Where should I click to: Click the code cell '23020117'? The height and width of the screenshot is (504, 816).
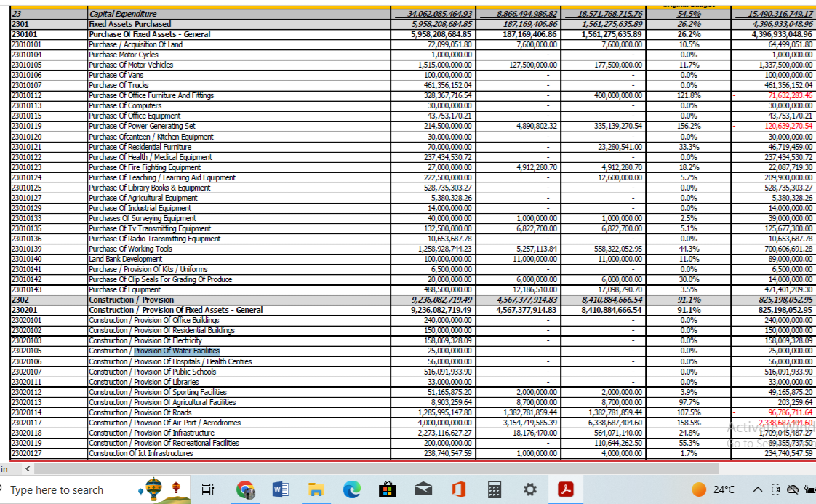point(26,423)
